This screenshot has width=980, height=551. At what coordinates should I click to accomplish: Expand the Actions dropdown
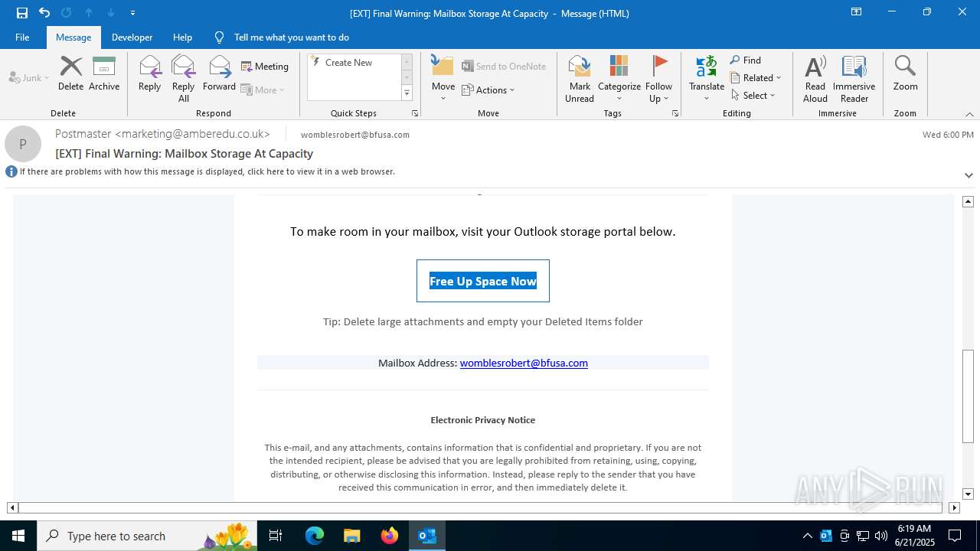(x=488, y=90)
